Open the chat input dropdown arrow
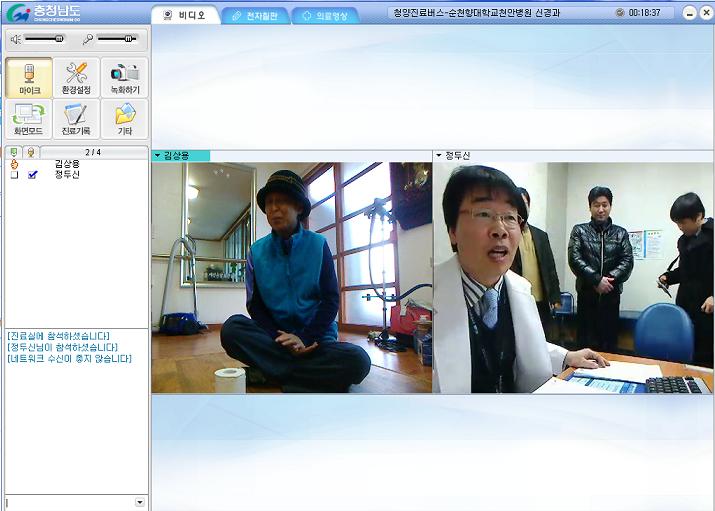The image size is (715, 511). (139, 502)
